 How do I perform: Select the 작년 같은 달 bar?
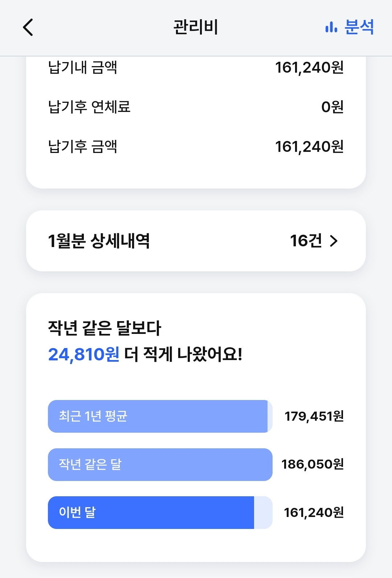[160, 465]
